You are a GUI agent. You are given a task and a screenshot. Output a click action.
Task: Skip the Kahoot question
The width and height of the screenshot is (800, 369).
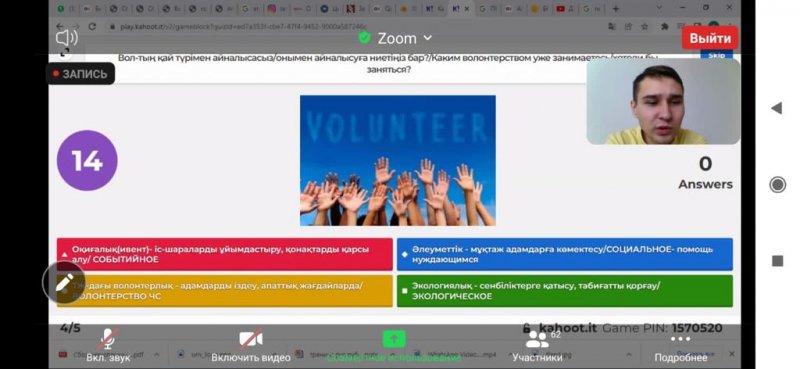pos(716,55)
